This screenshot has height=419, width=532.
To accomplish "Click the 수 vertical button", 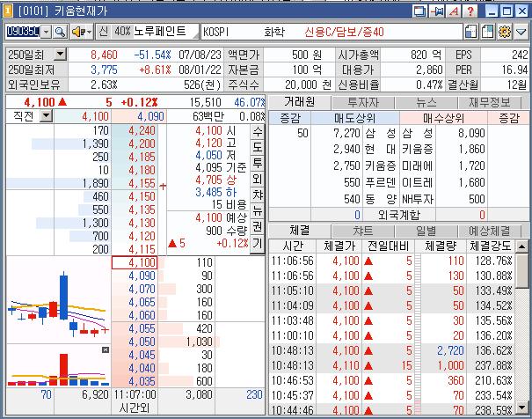I will coord(257,131).
